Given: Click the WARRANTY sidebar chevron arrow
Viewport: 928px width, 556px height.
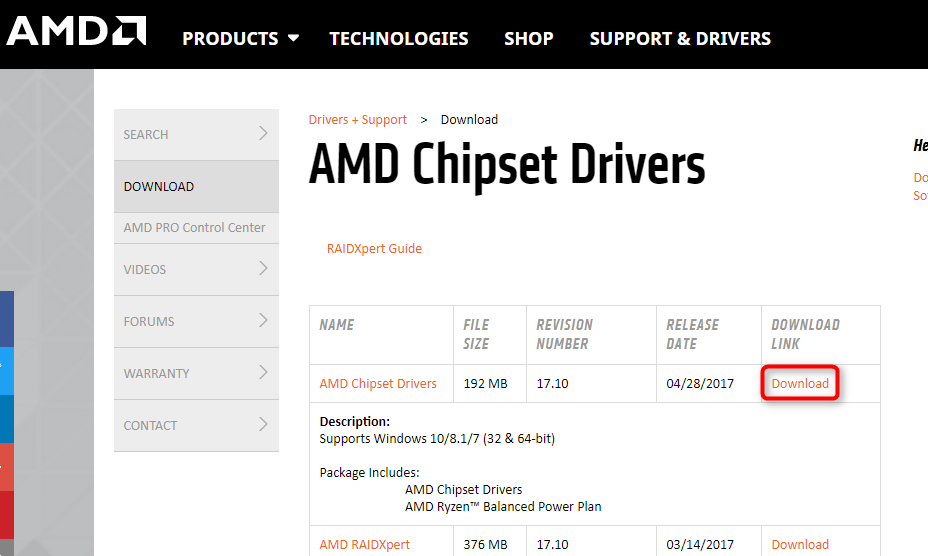Looking at the screenshot, I should pos(263,373).
